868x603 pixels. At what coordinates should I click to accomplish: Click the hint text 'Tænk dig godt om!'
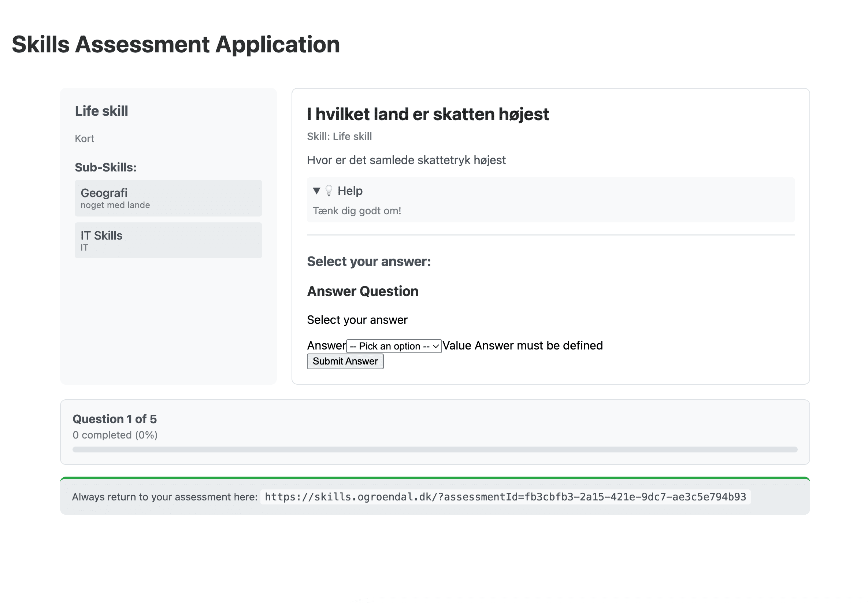click(357, 211)
